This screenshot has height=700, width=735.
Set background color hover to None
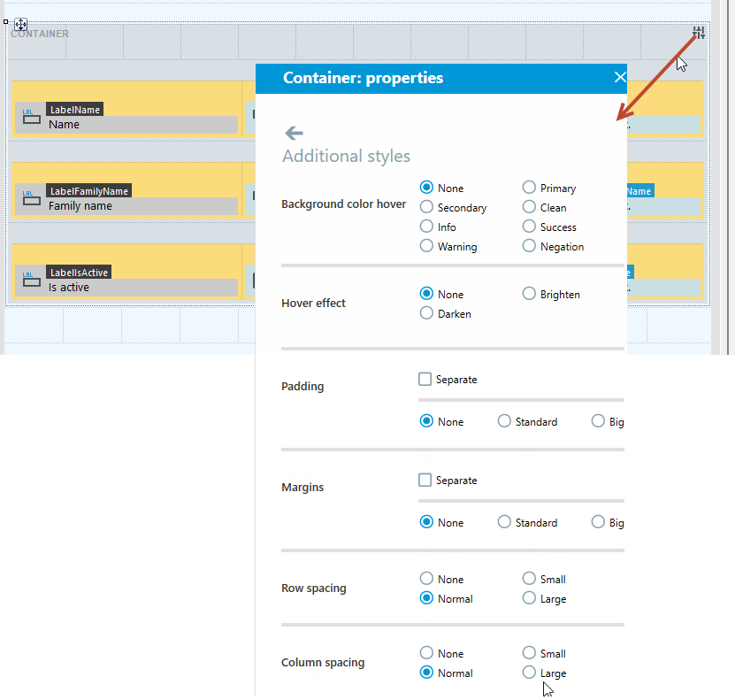coord(426,188)
